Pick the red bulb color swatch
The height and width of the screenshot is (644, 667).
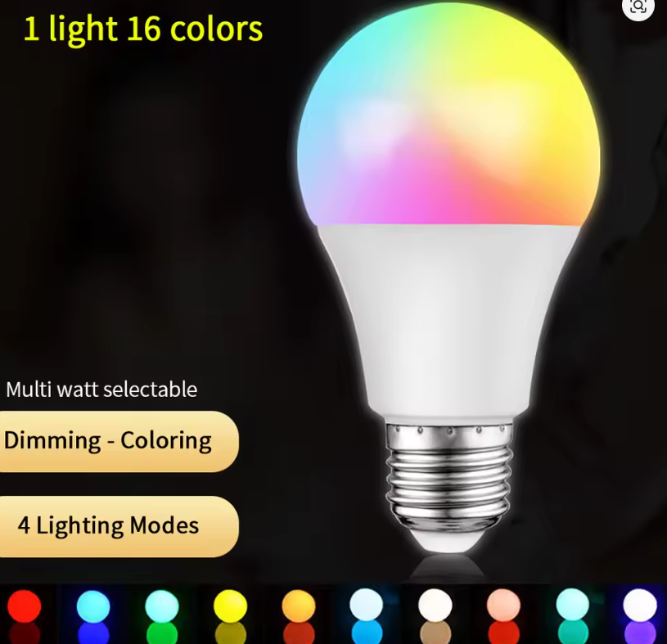25,606
